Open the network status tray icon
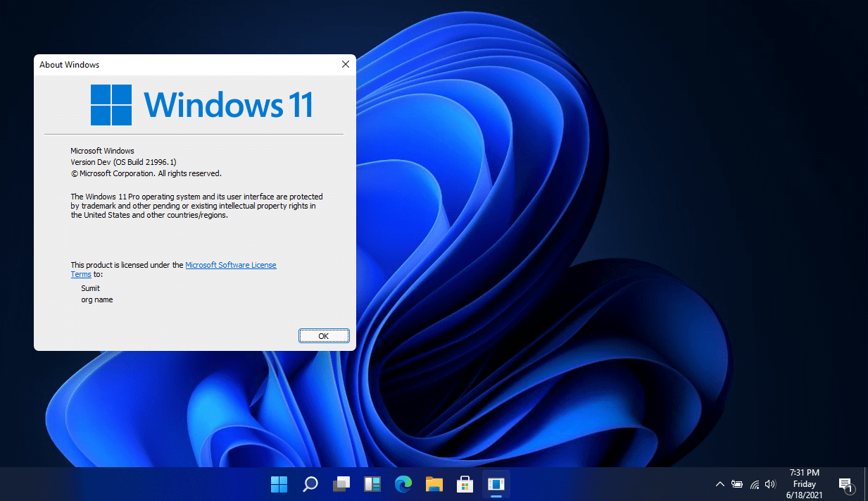 pyautogui.click(x=755, y=484)
